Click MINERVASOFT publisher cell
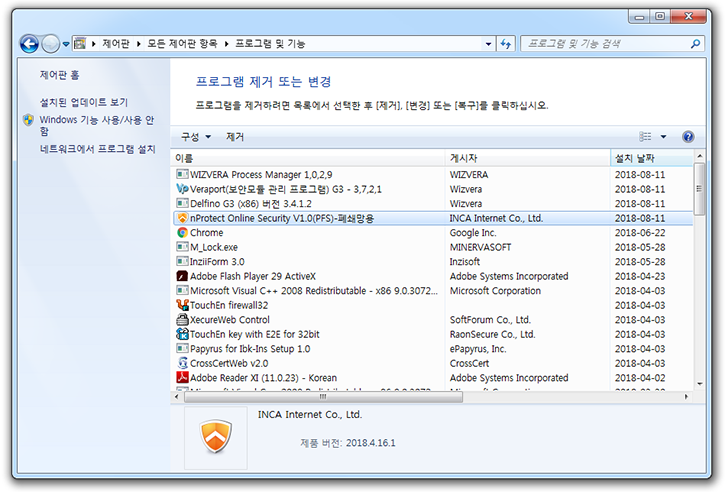Viewport: 725px width, 492px height. click(480, 247)
